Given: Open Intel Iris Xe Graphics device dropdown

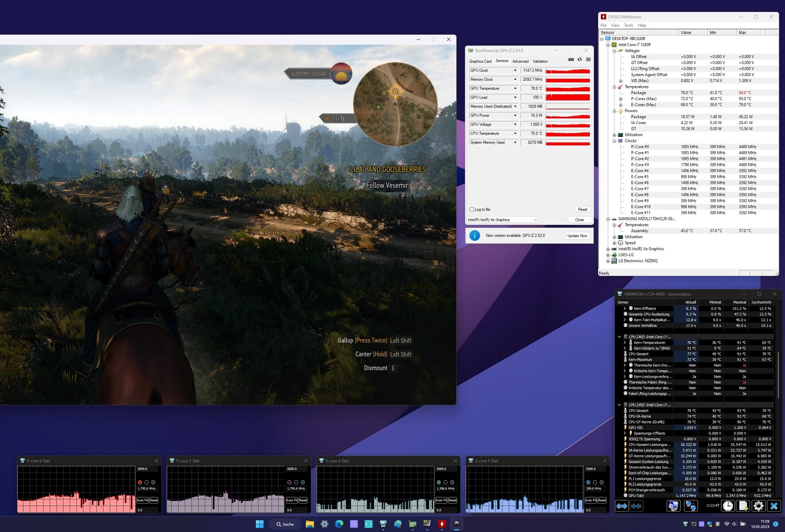Looking at the screenshot, I should (x=502, y=220).
